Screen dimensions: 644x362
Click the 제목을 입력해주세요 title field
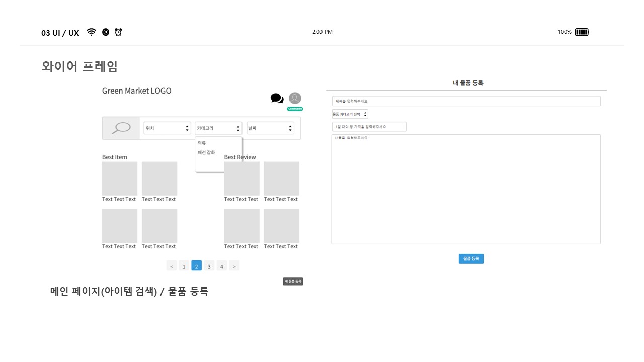[465, 101]
